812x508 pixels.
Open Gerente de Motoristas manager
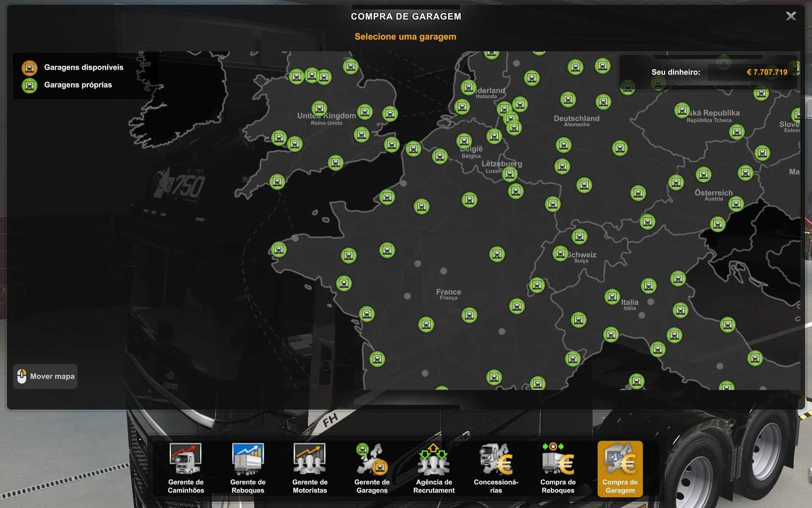[310, 468]
